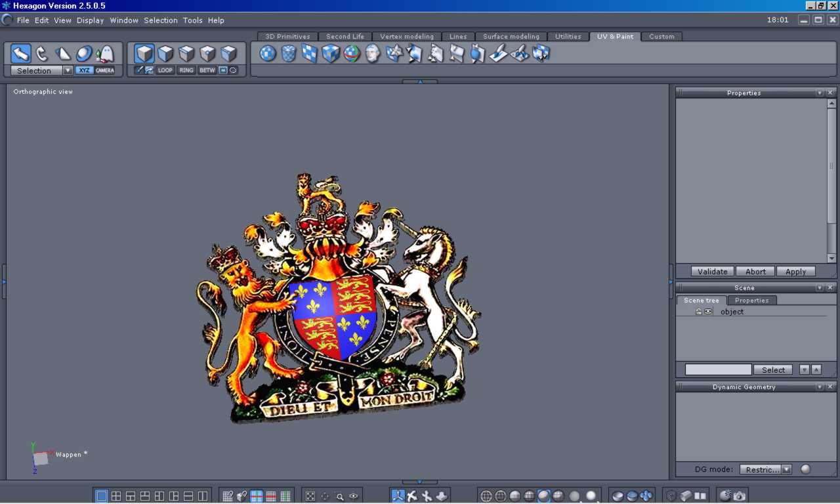
Task: Open the colored globe UV tool
Action: point(352,53)
